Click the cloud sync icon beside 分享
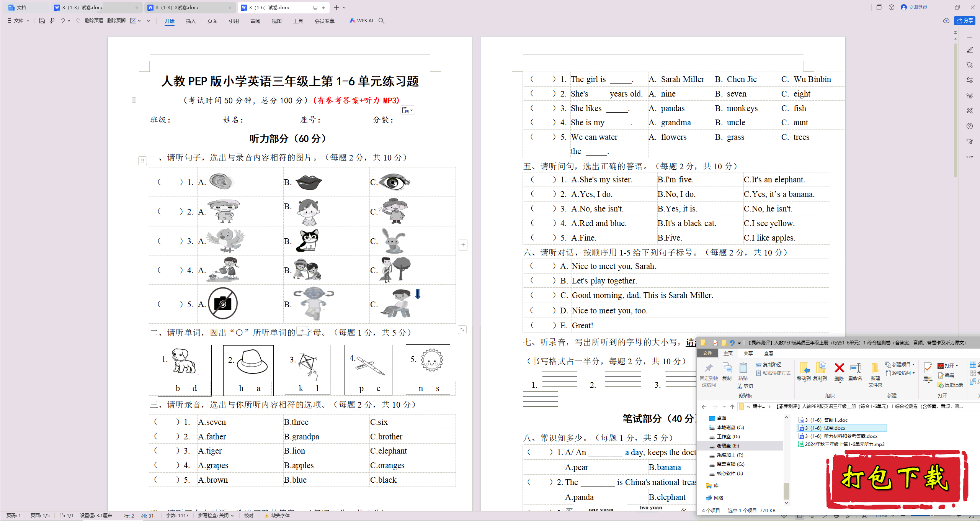The image size is (980, 521). [x=946, y=21]
